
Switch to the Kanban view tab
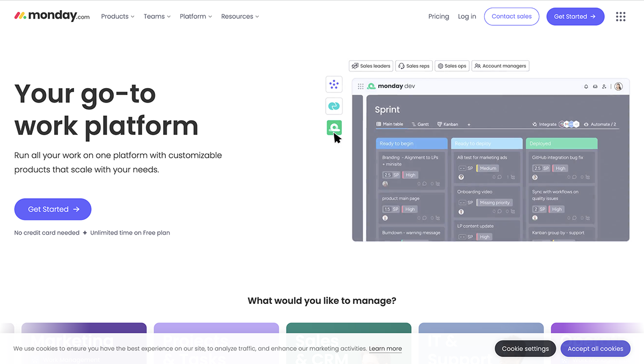click(448, 124)
